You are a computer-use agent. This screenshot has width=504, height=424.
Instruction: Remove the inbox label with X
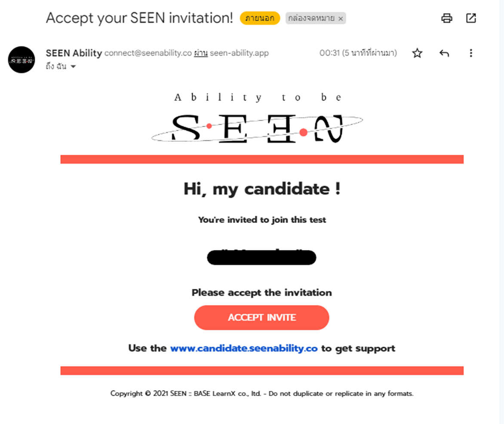pos(341,18)
